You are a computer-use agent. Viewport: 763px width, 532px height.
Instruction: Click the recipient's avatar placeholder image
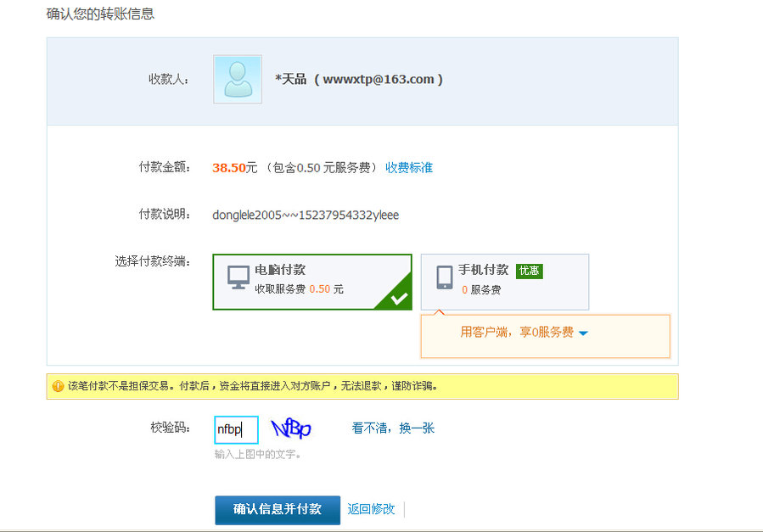click(237, 79)
